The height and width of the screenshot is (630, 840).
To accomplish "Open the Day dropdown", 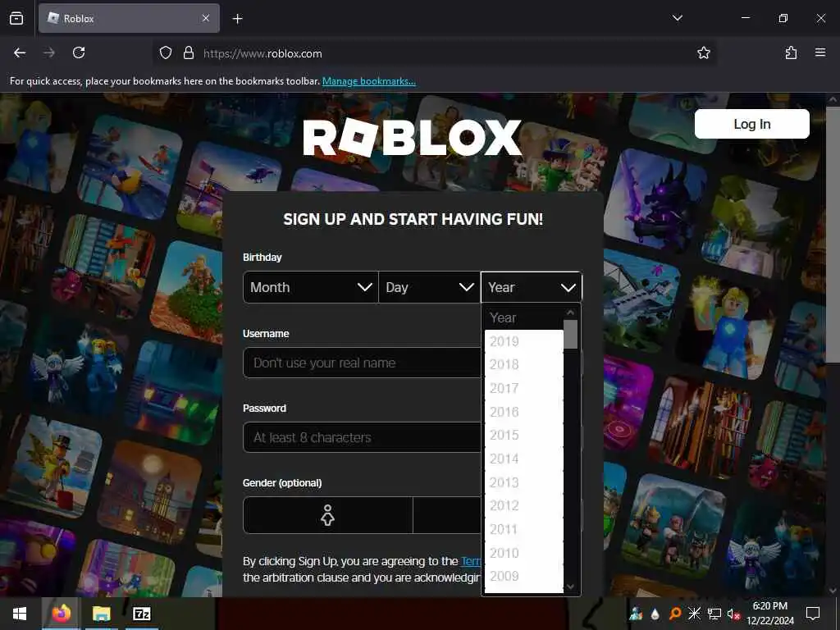I will coord(430,287).
